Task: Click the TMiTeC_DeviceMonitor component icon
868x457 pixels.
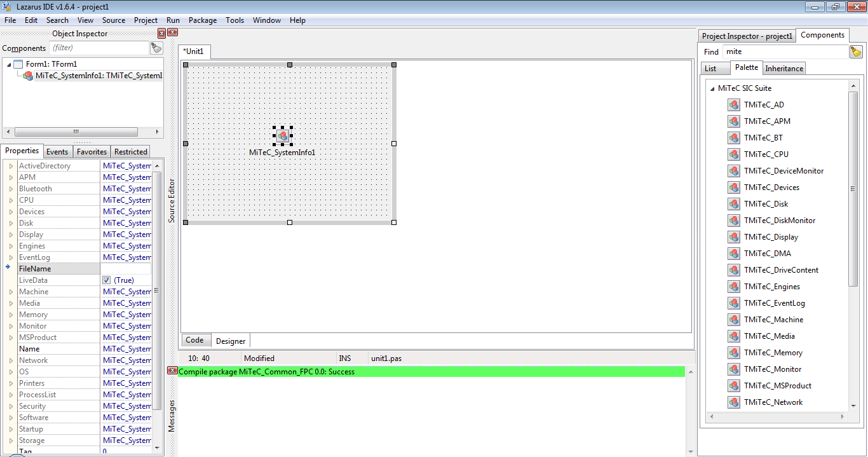Action: 735,171
